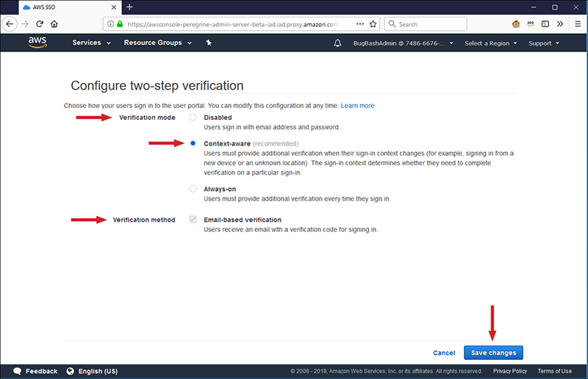Expand the Services dropdown
This screenshot has height=379, width=588.
click(x=91, y=43)
